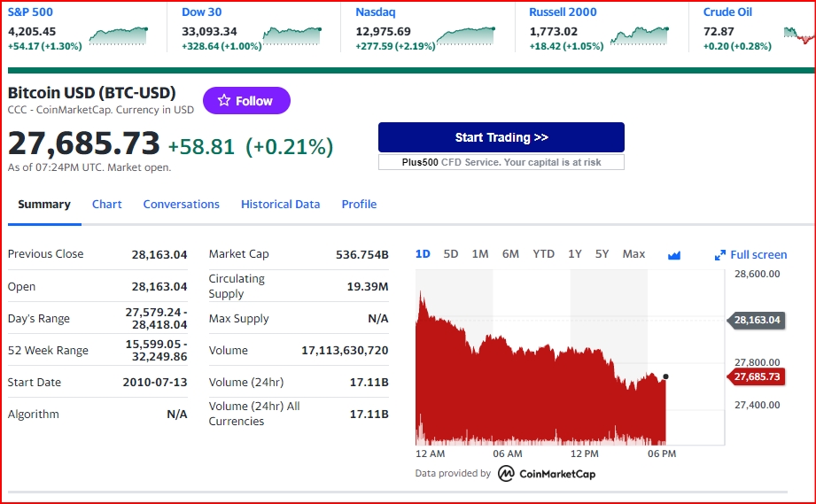Click the Max Supply label
The image size is (816, 504).
pyautogui.click(x=239, y=318)
